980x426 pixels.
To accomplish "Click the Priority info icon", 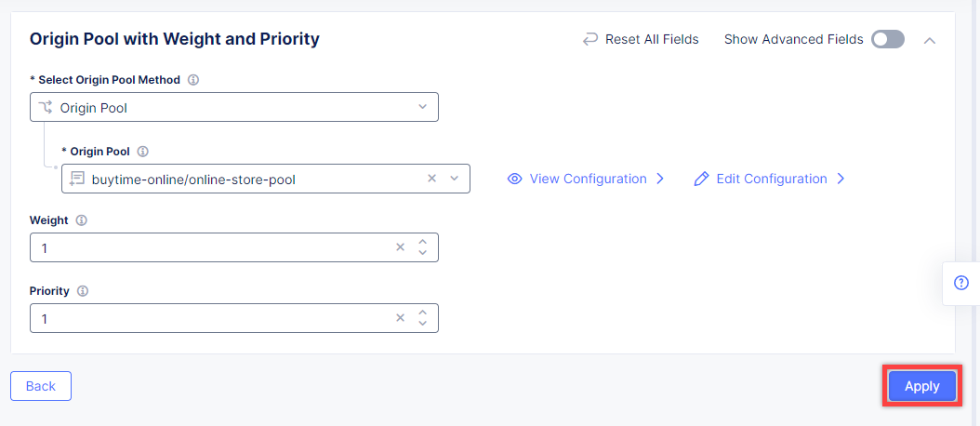I will point(83,291).
